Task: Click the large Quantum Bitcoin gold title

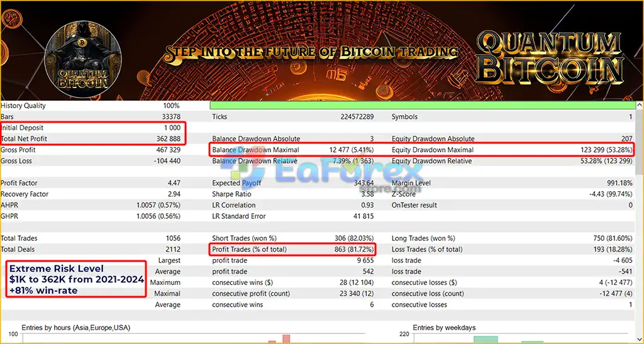Action: (550, 57)
